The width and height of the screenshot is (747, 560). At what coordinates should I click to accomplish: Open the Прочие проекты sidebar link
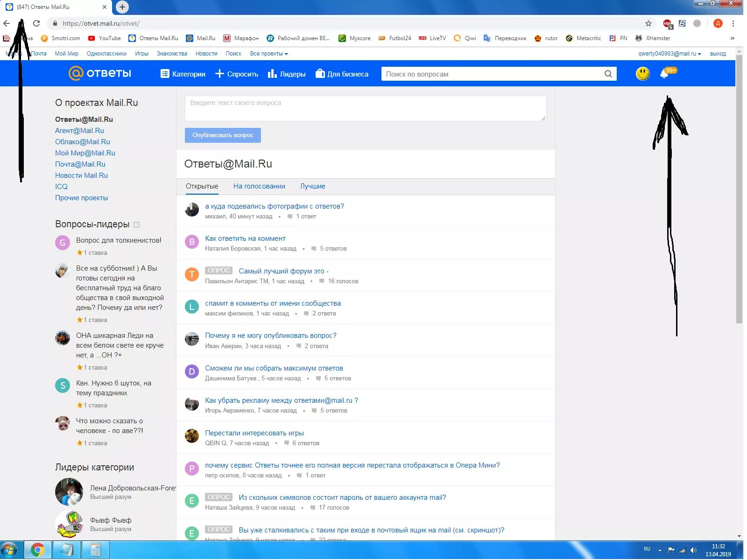tap(81, 198)
